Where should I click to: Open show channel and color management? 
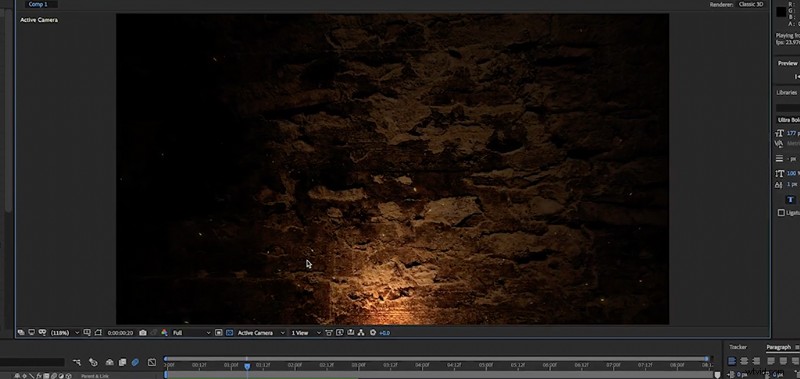click(164, 333)
